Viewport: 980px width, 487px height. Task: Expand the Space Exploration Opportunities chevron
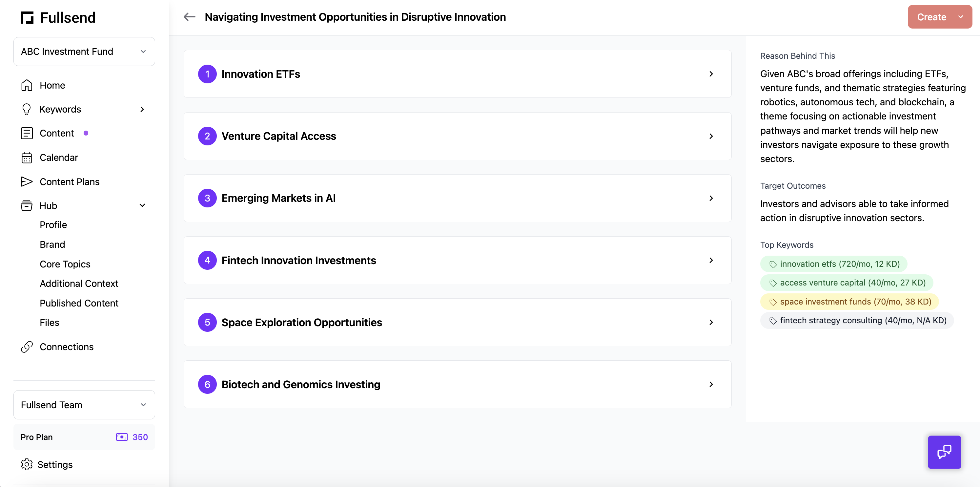711,322
